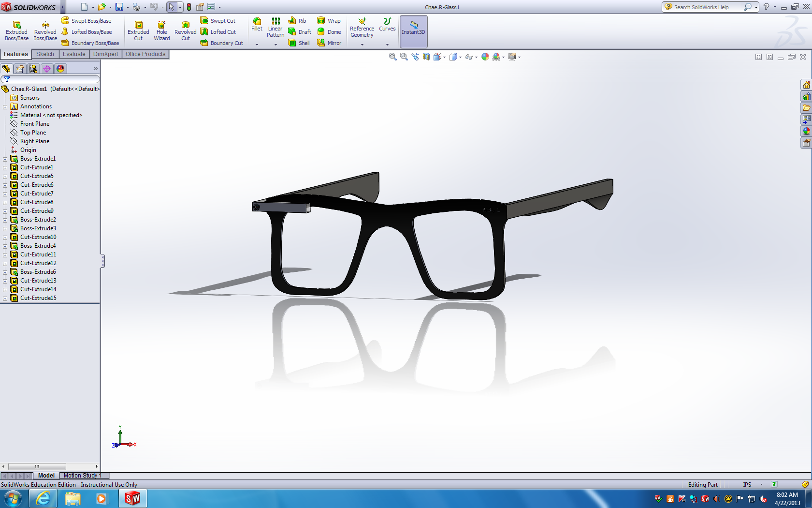Image resolution: width=812 pixels, height=508 pixels.
Task: Expand the feature manager panel chevron
Action: [x=95, y=69]
